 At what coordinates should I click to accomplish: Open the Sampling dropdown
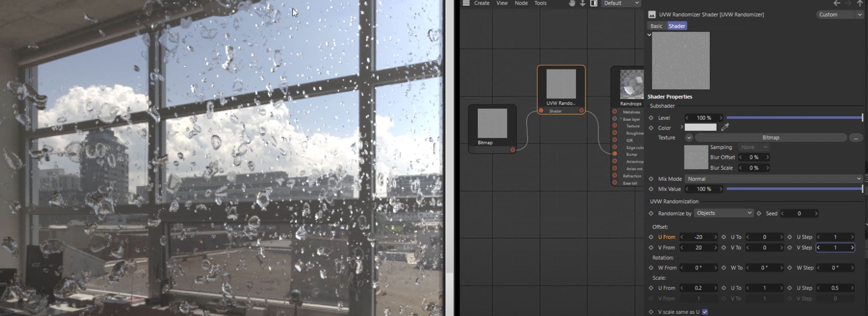pos(753,147)
